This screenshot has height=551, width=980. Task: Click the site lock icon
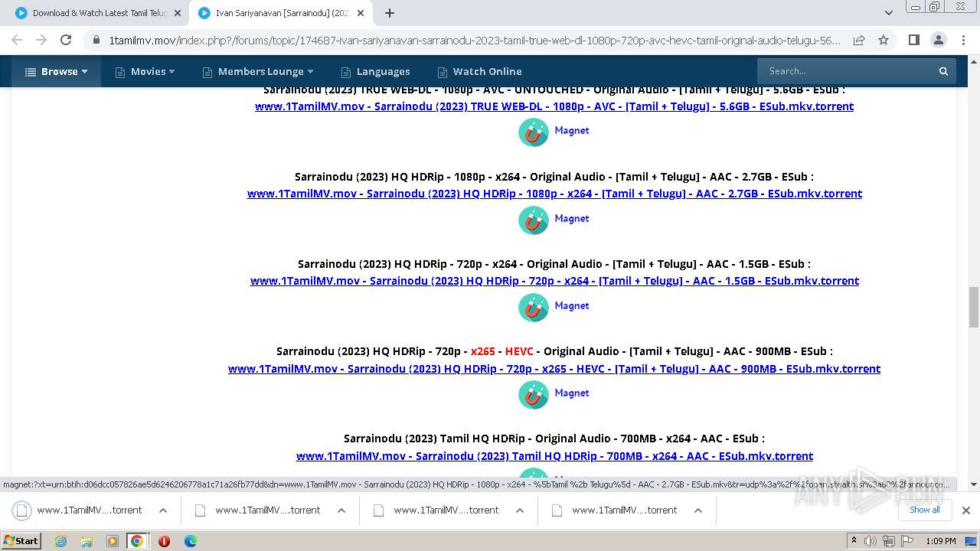pyautogui.click(x=96, y=40)
